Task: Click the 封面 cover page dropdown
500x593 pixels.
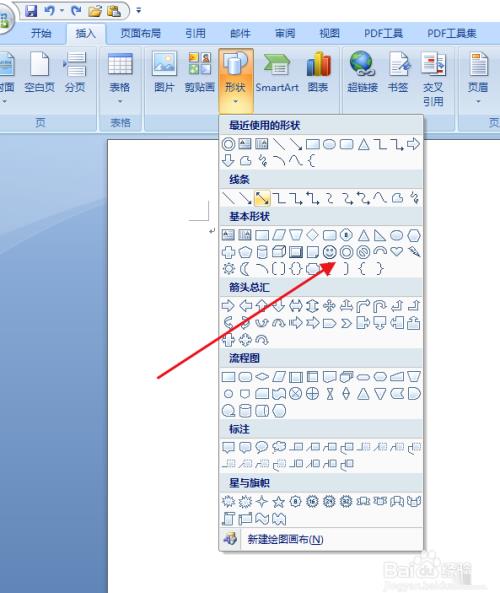Action: (x=6, y=78)
